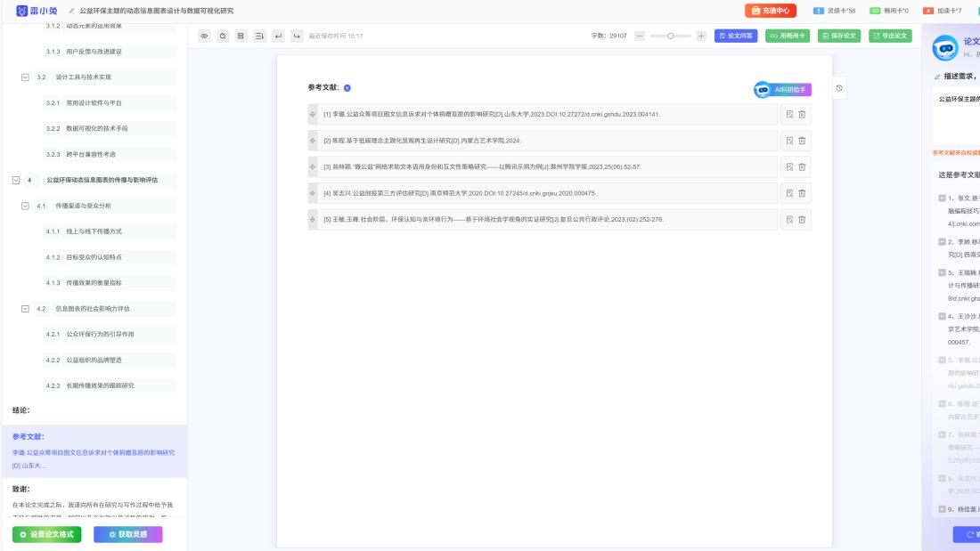Click the move handle of reference [1]
The height and width of the screenshot is (551, 980).
[x=313, y=114]
